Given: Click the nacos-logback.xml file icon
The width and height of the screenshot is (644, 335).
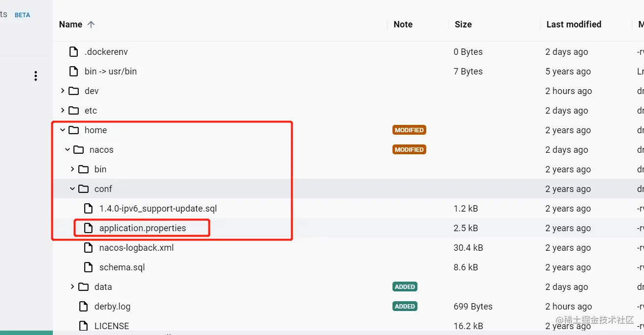Looking at the screenshot, I should click(88, 248).
